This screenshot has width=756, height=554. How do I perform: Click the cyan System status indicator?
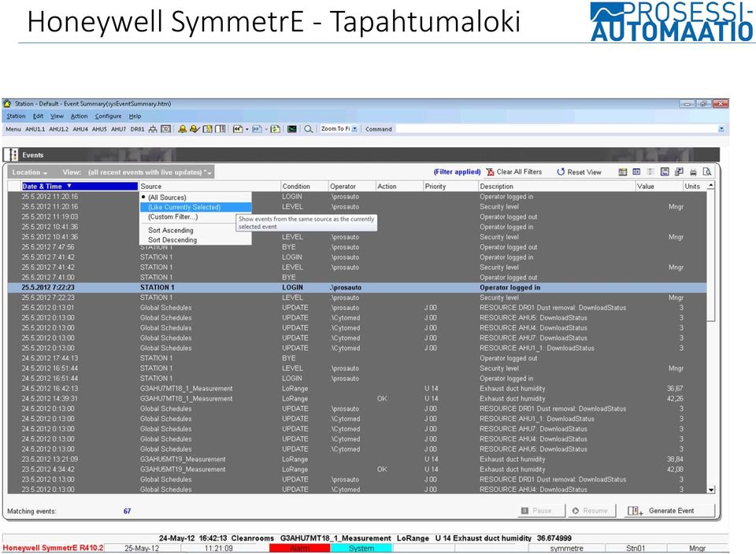click(361, 548)
